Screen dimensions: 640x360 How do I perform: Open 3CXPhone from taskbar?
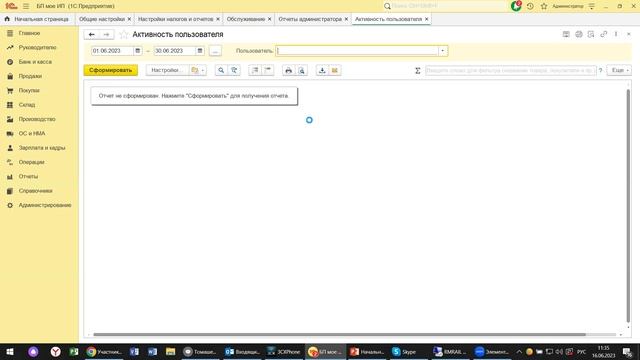284,351
